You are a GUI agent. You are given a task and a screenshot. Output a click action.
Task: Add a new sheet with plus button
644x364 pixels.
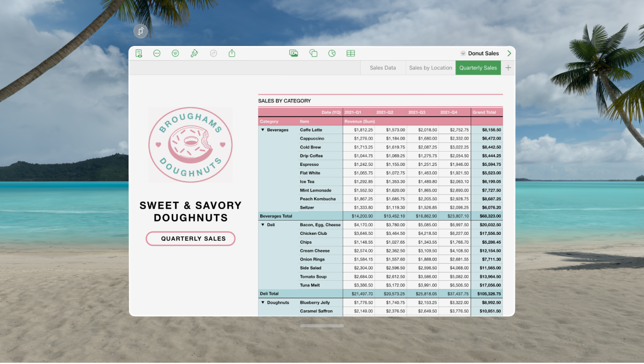[508, 68]
